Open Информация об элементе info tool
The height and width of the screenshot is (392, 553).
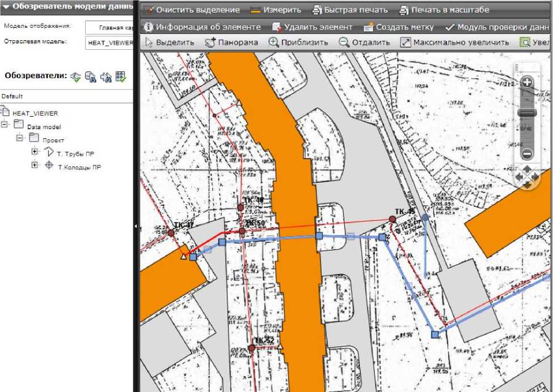[202, 27]
